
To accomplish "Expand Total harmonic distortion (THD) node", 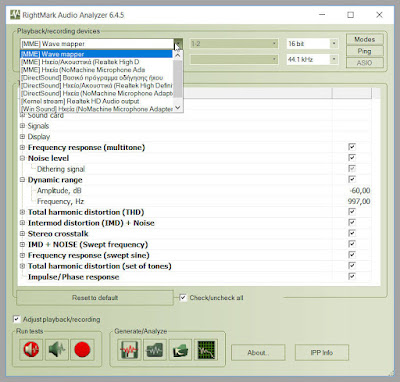I will [x=22, y=212].
